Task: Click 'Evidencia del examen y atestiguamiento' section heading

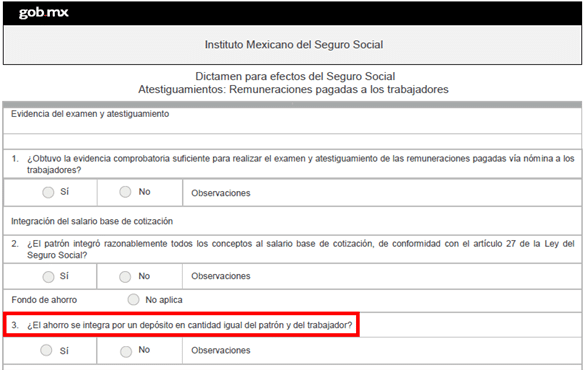Action: 90,114
